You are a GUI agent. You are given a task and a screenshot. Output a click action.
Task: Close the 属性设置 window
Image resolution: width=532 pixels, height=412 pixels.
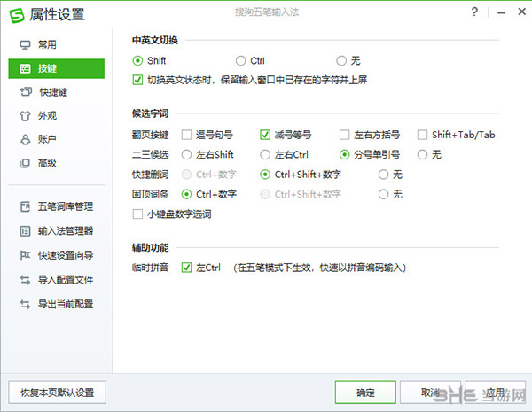pos(522,12)
